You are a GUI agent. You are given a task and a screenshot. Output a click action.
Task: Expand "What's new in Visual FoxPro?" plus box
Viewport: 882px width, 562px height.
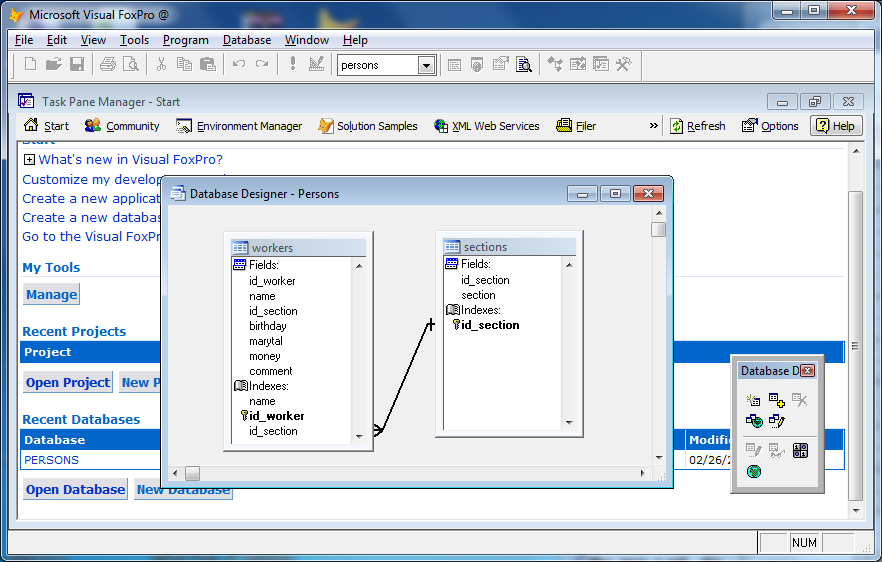29,159
